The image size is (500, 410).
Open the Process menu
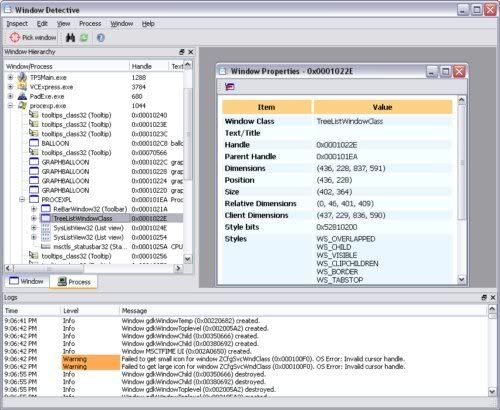pos(90,24)
